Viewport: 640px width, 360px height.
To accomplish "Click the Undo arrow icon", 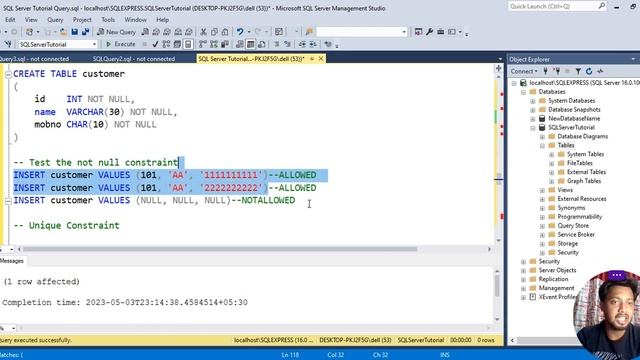I will tap(240, 32).
